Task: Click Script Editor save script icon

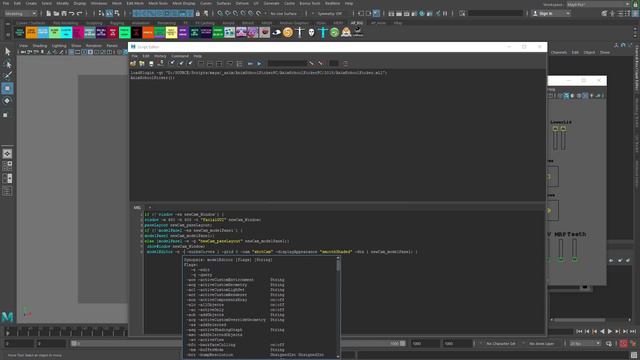Action: point(151,63)
